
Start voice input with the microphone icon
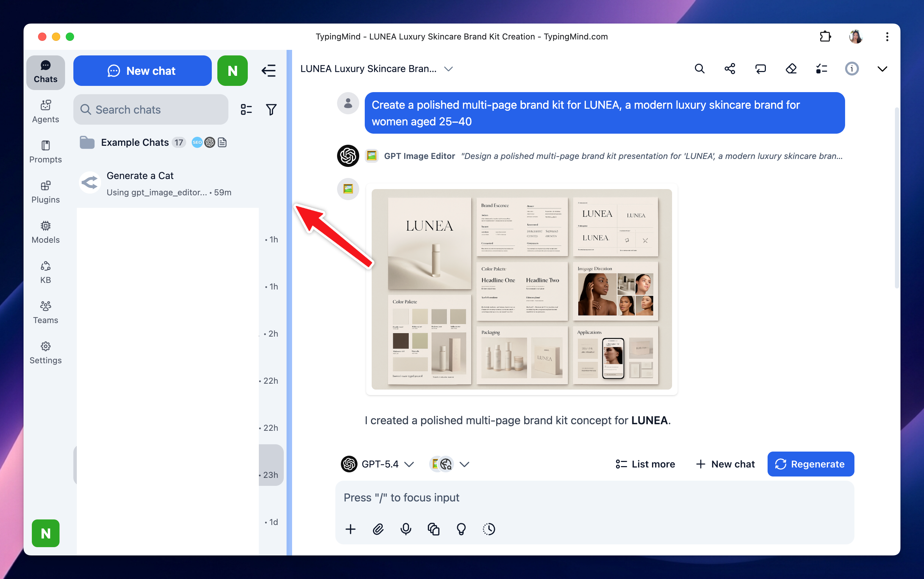(x=406, y=529)
